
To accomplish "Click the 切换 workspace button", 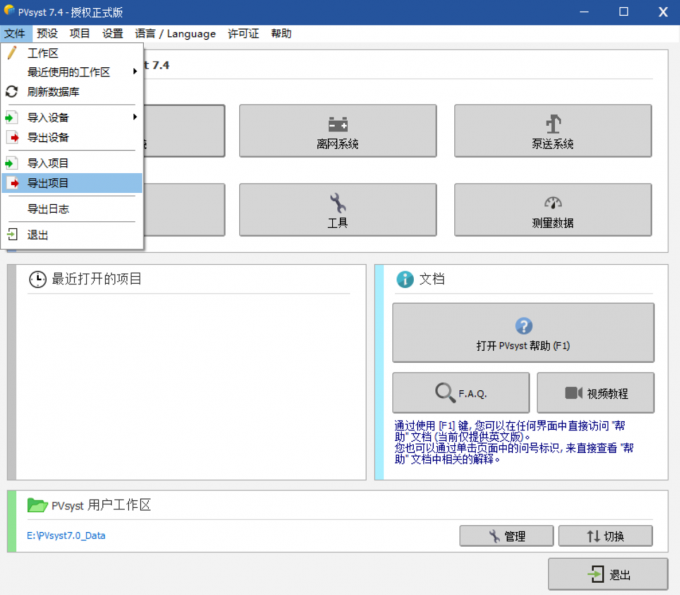I will click(x=605, y=536).
